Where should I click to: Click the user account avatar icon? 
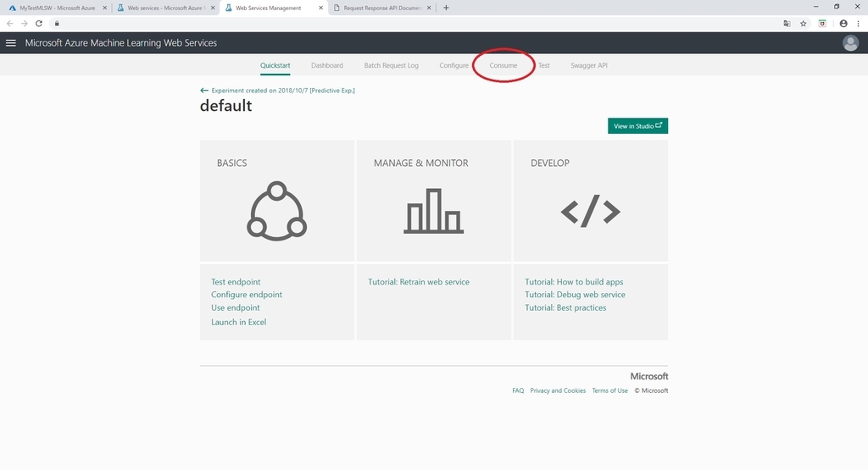(850, 42)
